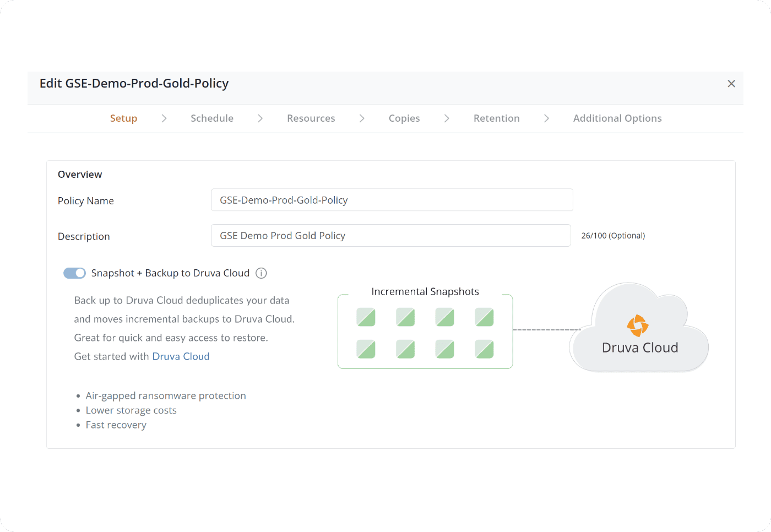This screenshot has width=771, height=532.
Task: Close the Edit policy dialog with X
Action: 731,84
